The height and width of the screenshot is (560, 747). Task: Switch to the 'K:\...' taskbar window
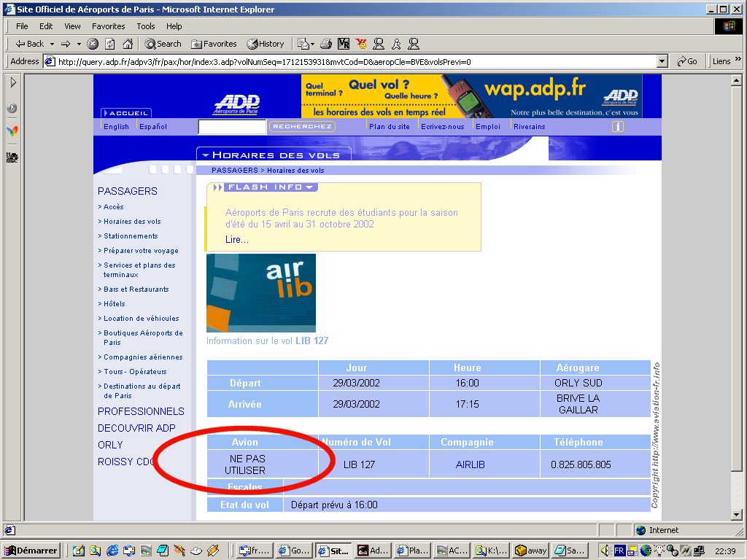pyautogui.click(x=492, y=551)
